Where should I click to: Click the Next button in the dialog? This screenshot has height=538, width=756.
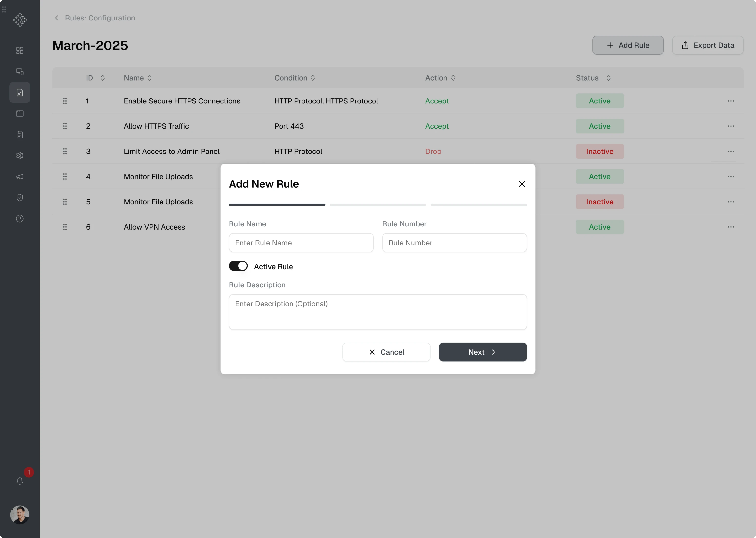tap(483, 352)
